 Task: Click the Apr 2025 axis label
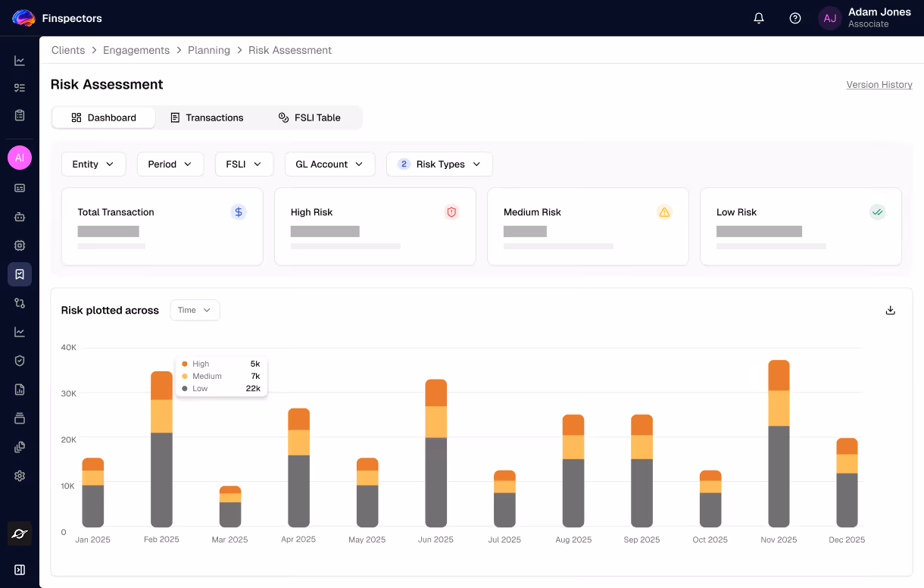coord(298,540)
